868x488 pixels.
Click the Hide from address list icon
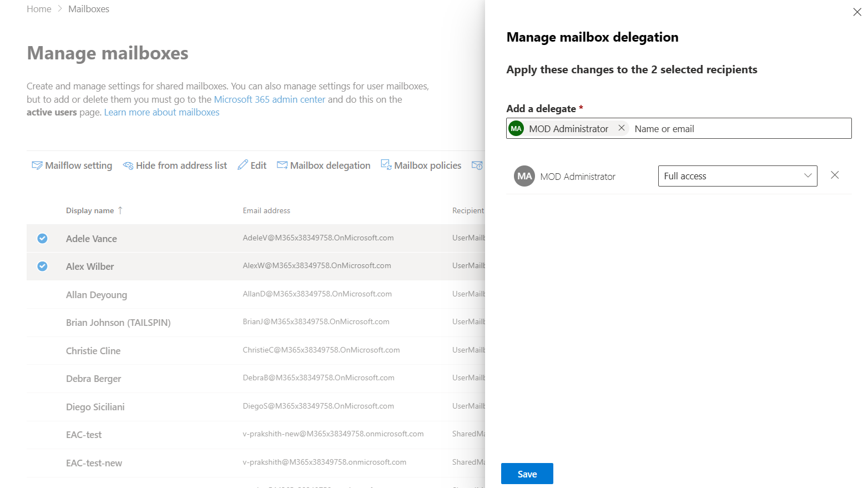point(128,165)
